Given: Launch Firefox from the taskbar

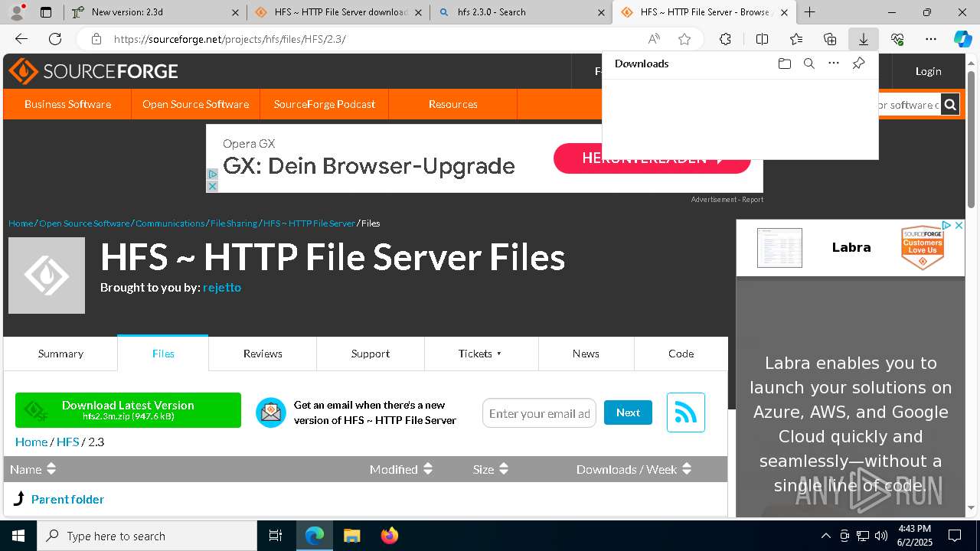Looking at the screenshot, I should 389,536.
